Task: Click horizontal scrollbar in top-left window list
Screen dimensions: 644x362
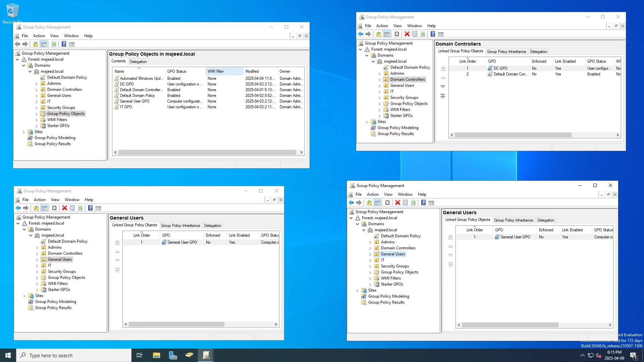Action: point(207,153)
